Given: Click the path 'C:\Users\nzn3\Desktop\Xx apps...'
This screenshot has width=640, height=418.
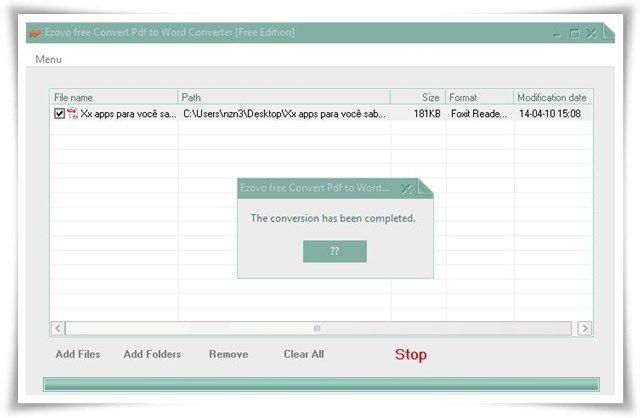Looking at the screenshot, I should coord(284,114).
